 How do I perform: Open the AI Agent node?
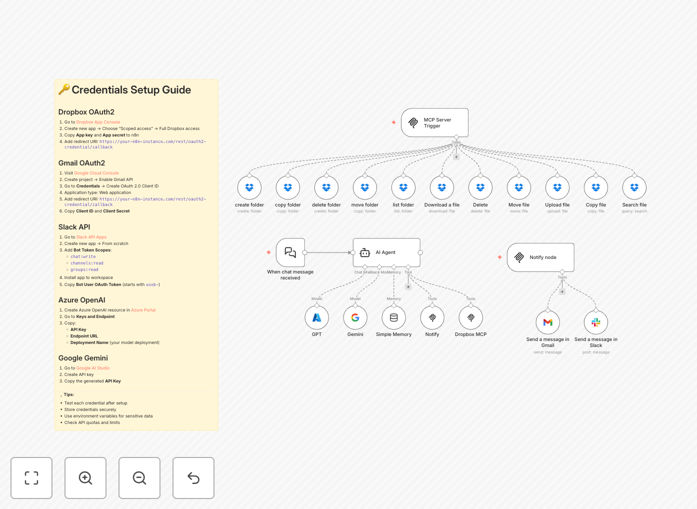pos(387,252)
